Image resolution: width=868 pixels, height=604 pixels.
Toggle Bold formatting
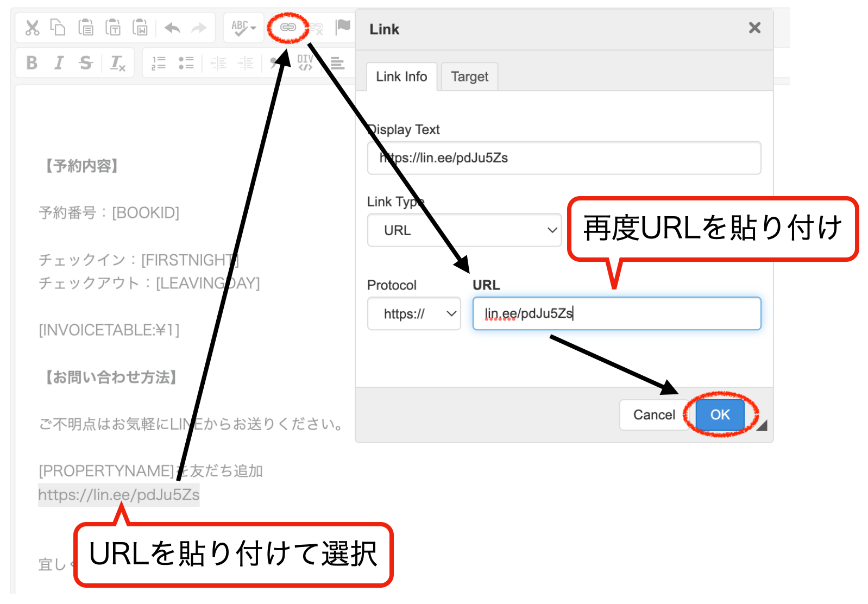32,63
